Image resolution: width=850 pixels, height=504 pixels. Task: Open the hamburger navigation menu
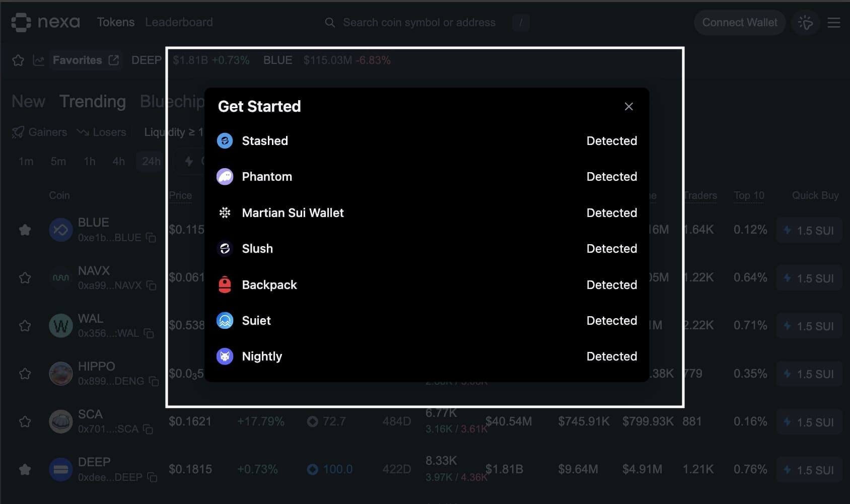pos(834,22)
